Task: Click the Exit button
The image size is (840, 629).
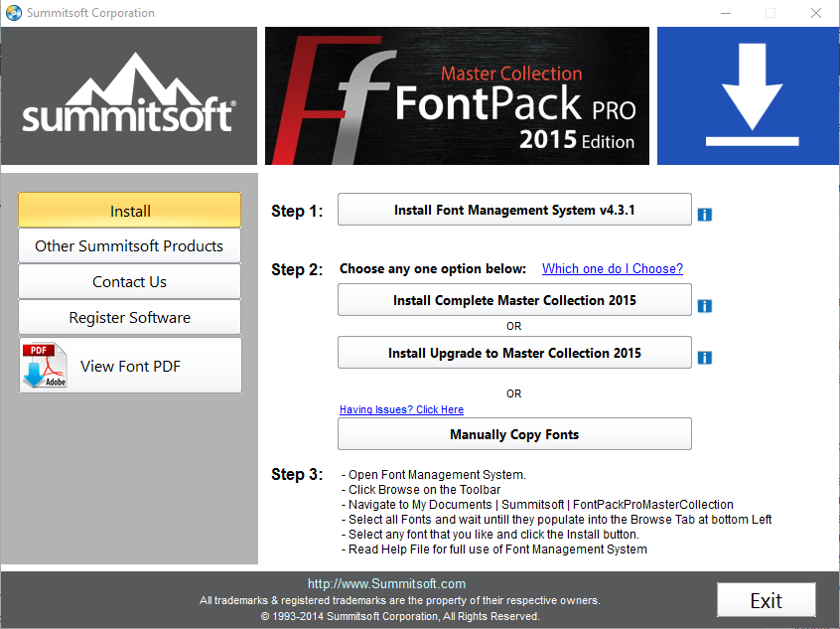Action: 767,600
